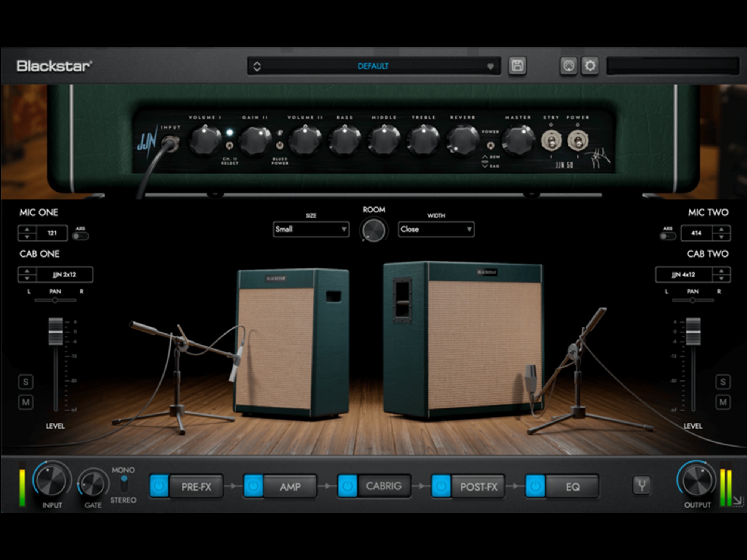Step Cab One selection down

click(27, 279)
